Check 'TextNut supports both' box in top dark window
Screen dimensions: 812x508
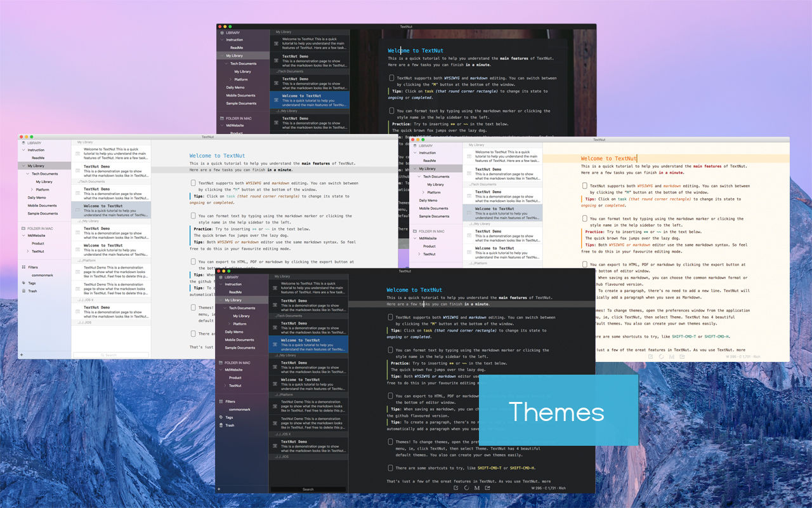[x=391, y=78]
